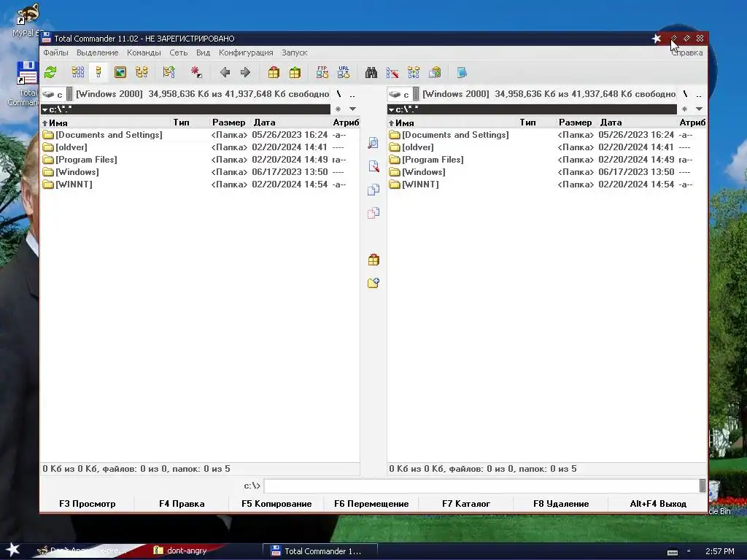Click left panel path c:\*.* bar
Image resolution: width=747 pixels, height=560 pixels.
(186, 109)
